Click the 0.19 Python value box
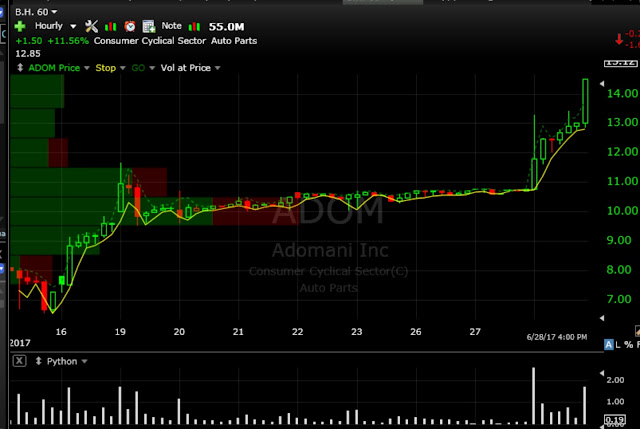This screenshot has height=429, width=640. point(615,420)
